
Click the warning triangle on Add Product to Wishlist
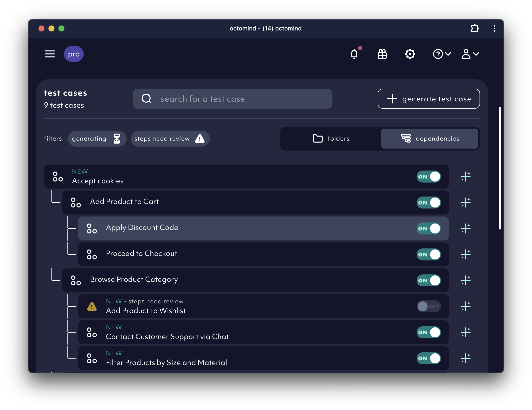pyautogui.click(x=92, y=306)
